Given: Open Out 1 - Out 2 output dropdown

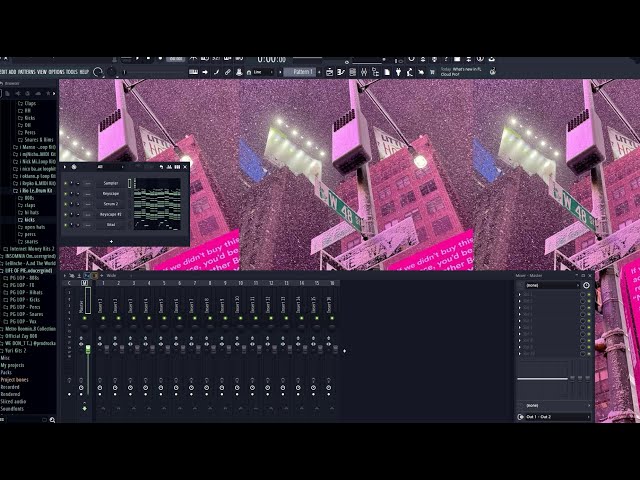Looking at the screenshot, I should point(558,417).
